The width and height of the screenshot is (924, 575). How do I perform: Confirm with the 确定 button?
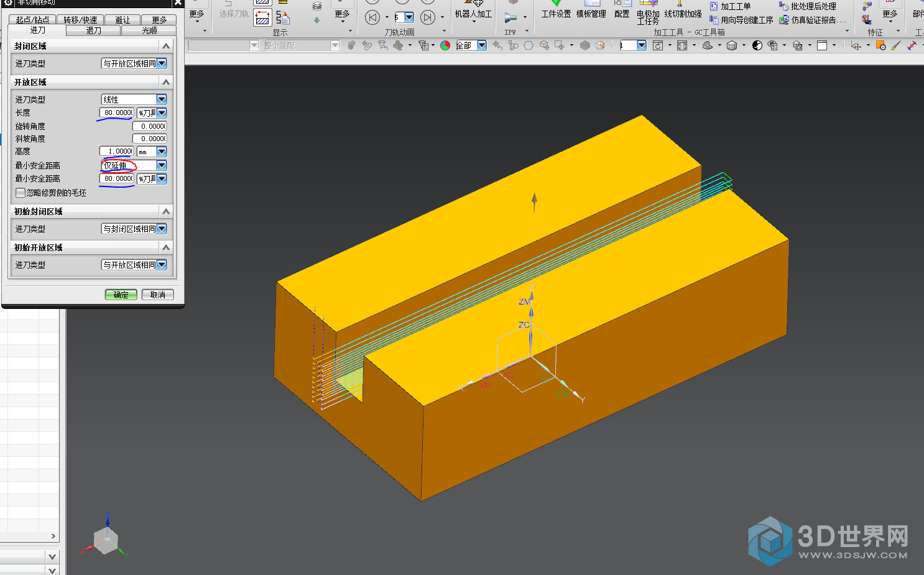coord(121,295)
